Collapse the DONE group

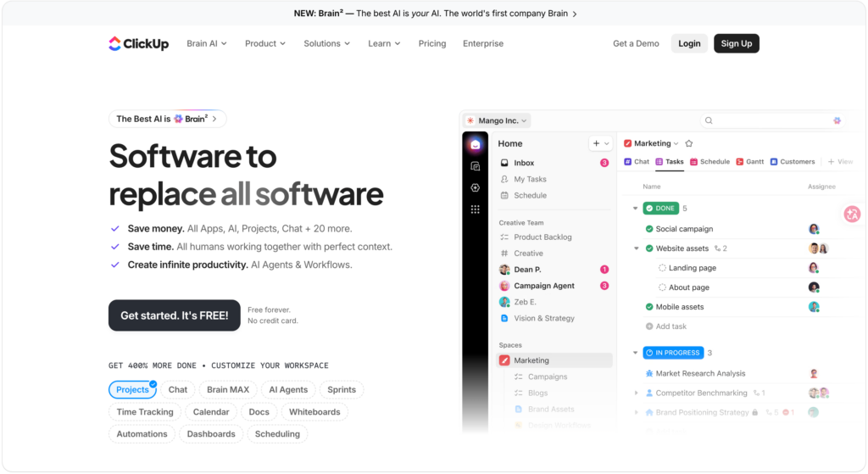click(x=636, y=209)
